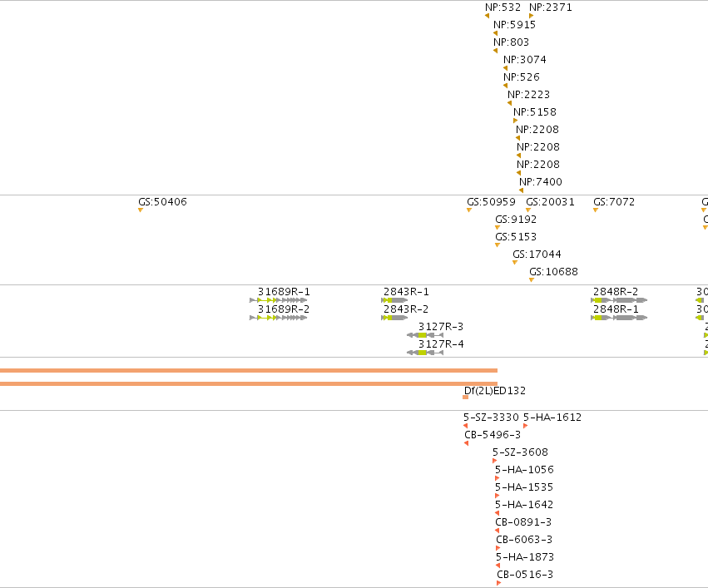Open the GS:5153 label

click(516, 237)
